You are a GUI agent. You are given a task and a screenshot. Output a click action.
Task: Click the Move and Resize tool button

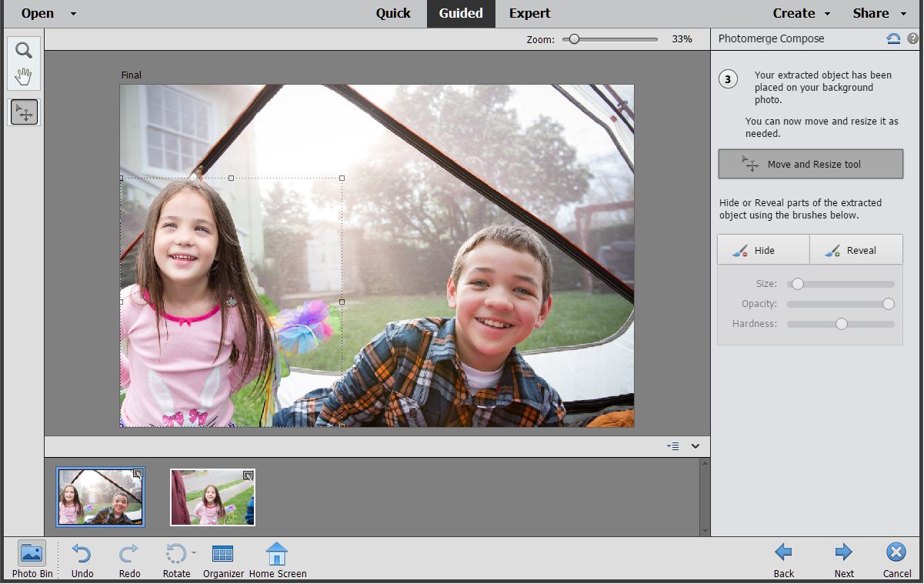(810, 164)
